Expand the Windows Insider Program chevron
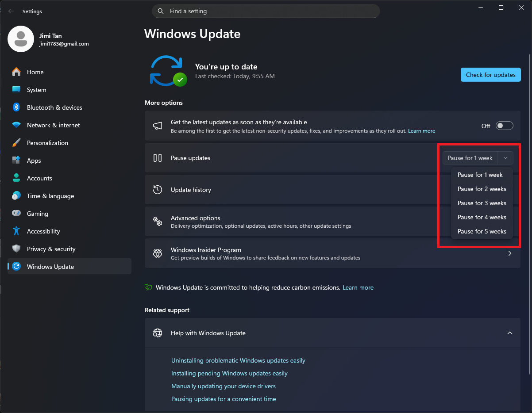The width and height of the screenshot is (532, 413). point(509,254)
